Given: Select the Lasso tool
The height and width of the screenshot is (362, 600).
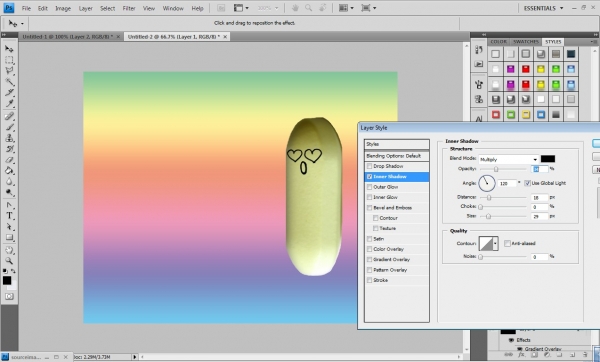Looking at the screenshot, I should (x=9, y=70).
